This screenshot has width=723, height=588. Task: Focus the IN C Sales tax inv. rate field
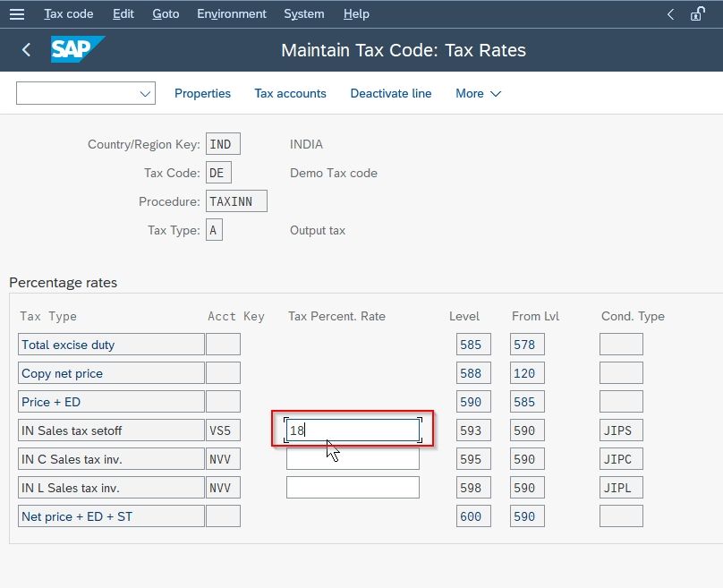pyautogui.click(x=353, y=459)
